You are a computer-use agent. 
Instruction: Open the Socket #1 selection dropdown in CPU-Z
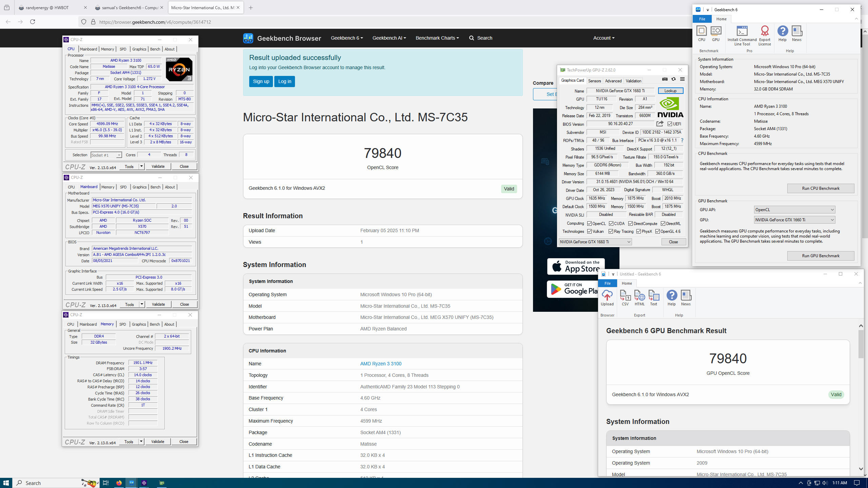pyautogui.click(x=106, y=155)
